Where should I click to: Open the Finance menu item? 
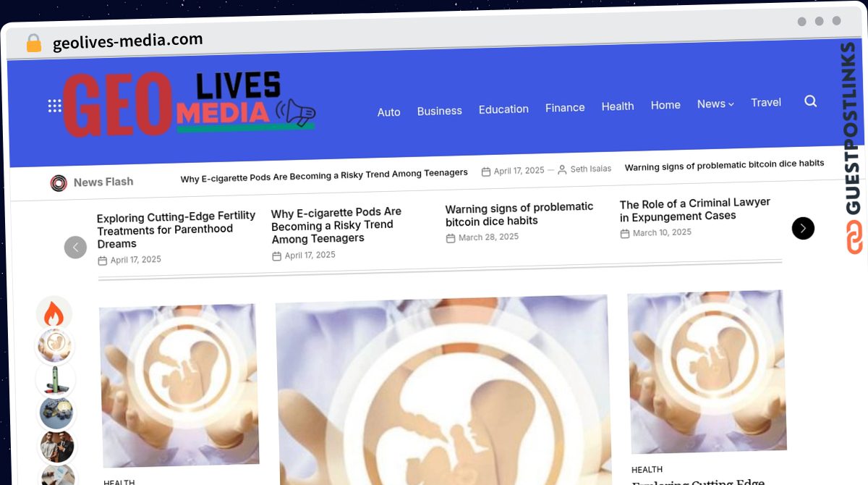[565, 107]
